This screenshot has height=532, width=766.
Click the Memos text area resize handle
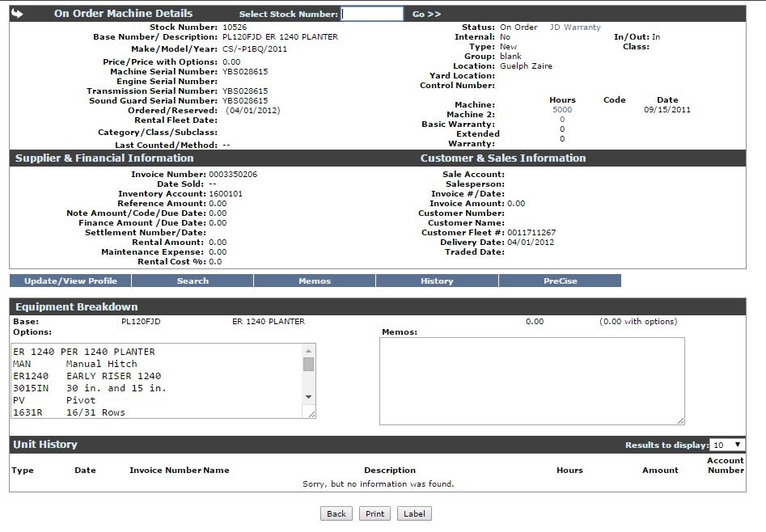[x=680, y=420]
